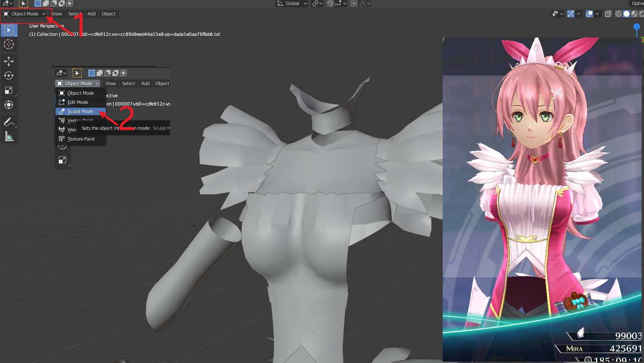Expand the gizmo settings dropdown arrow
This screenshot has width=644, height=363.
click(x=579, y=14)
